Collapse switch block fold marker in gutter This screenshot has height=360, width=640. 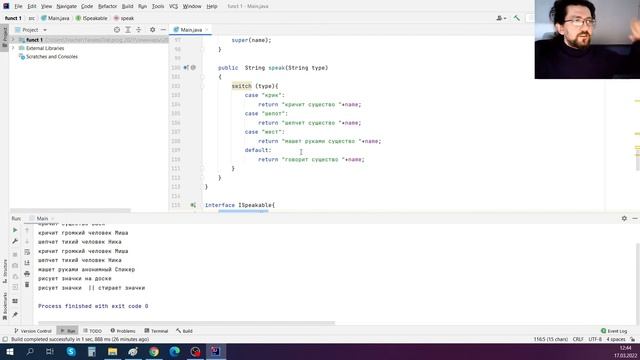202,86
